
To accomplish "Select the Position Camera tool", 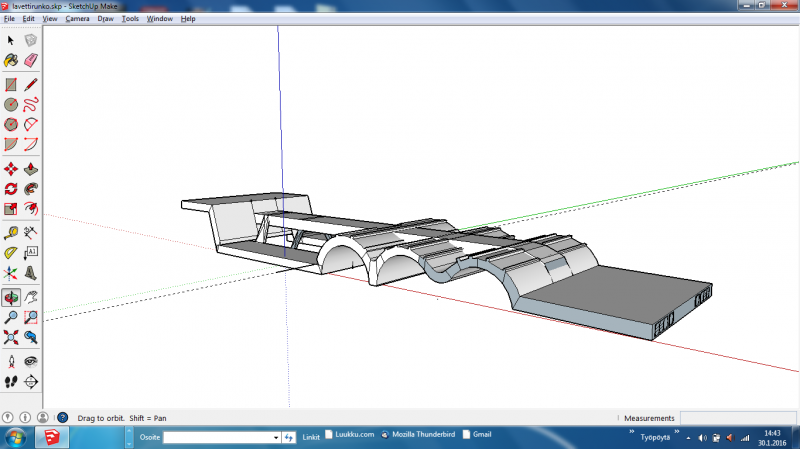I will [x=11, y=362].
